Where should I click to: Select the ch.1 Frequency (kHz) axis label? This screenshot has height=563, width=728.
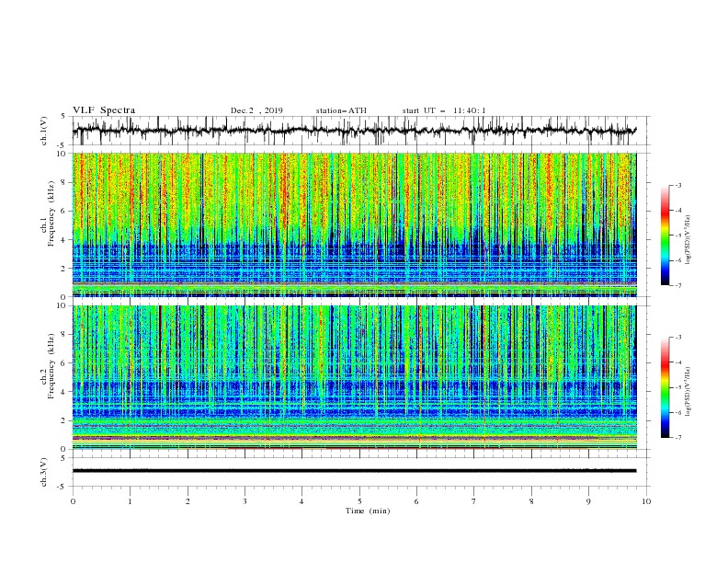click(47, 212)
